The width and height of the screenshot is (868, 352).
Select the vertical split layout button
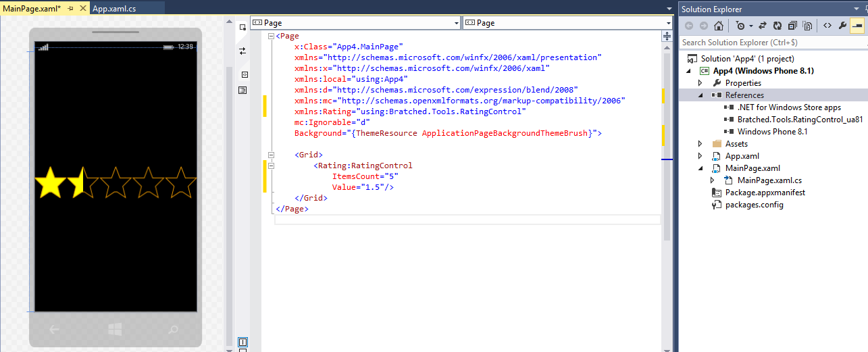coord(243,342)
